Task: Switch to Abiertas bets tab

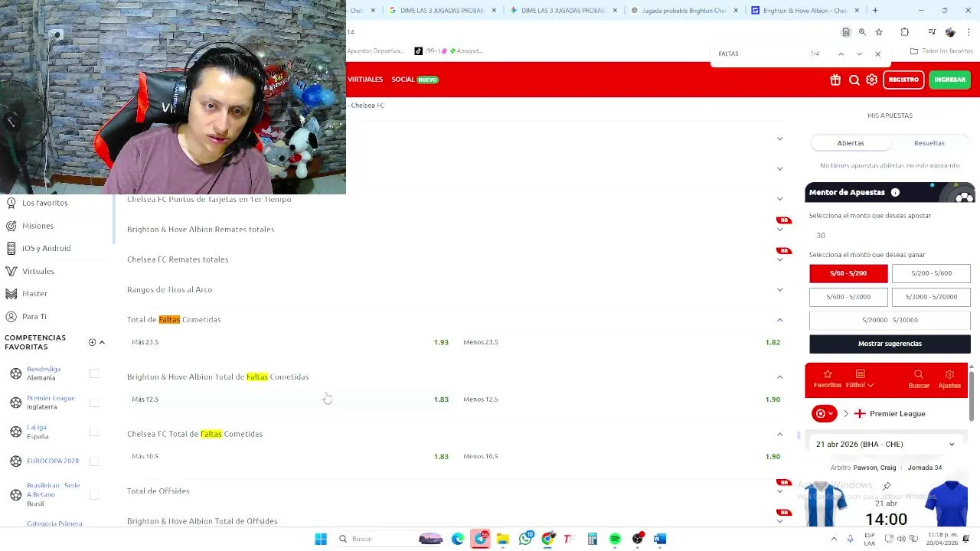Action: pyautogui.click(x=851, y=143)
